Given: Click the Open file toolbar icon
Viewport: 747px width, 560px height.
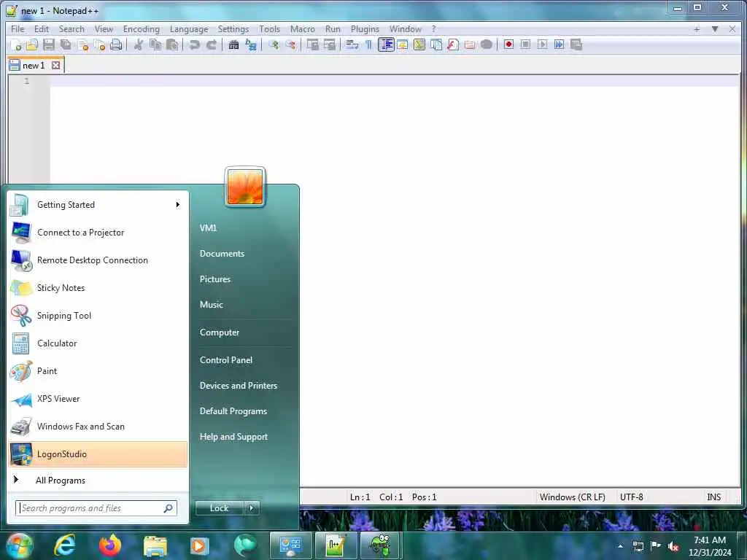Looking at the screenshot, I should point(32,45).
